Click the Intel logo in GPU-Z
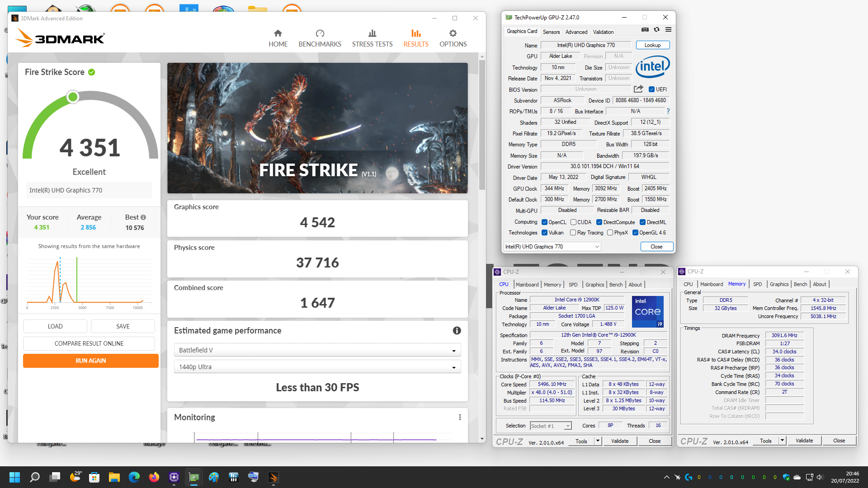The width and height of the screenshot is (868, 488). pos(652,67)
